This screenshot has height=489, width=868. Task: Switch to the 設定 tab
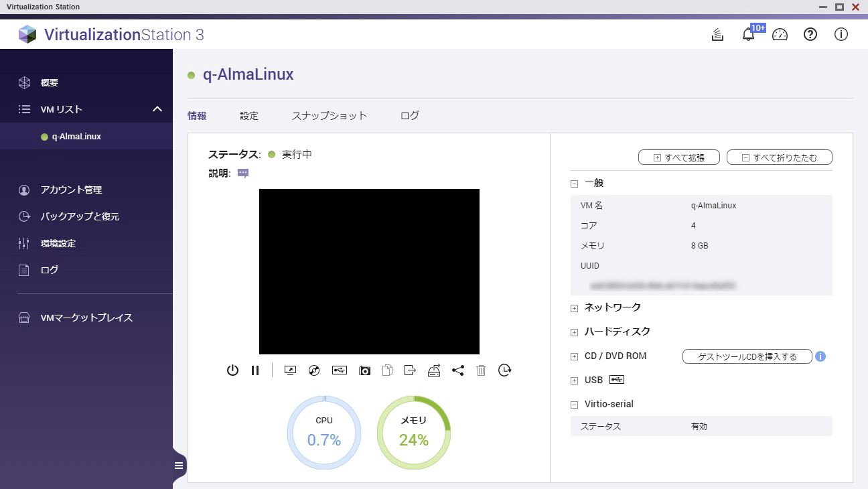pyautogui.click(x=249, y=116)
